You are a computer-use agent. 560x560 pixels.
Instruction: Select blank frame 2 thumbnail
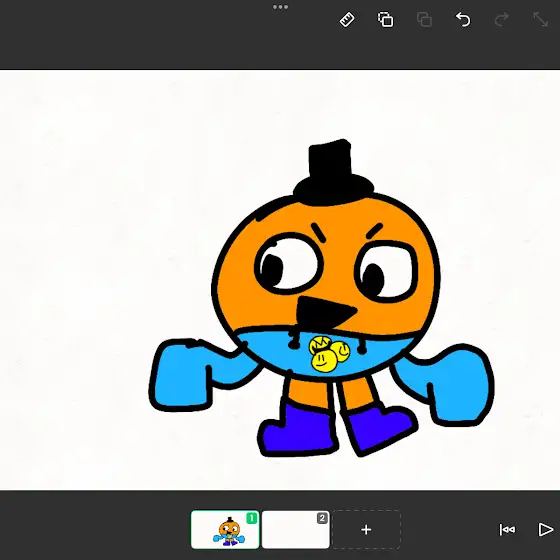[296, 530]
